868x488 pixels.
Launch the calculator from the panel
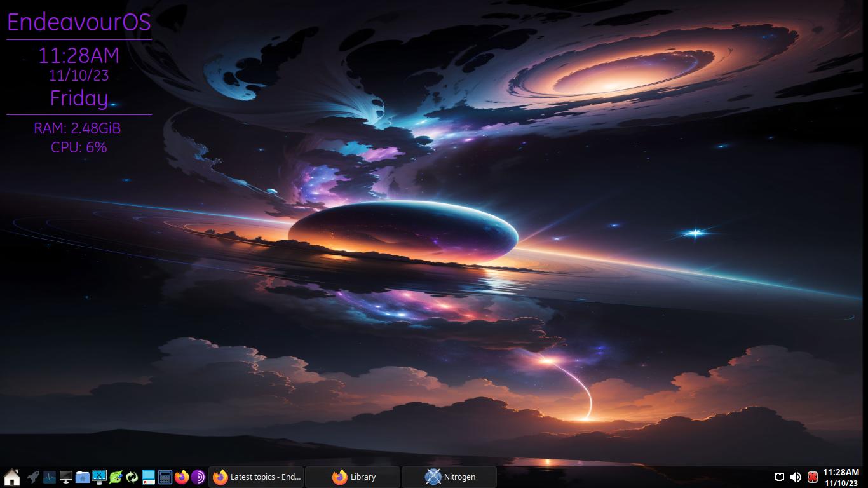pyautogui.click(x=165, y=477)
